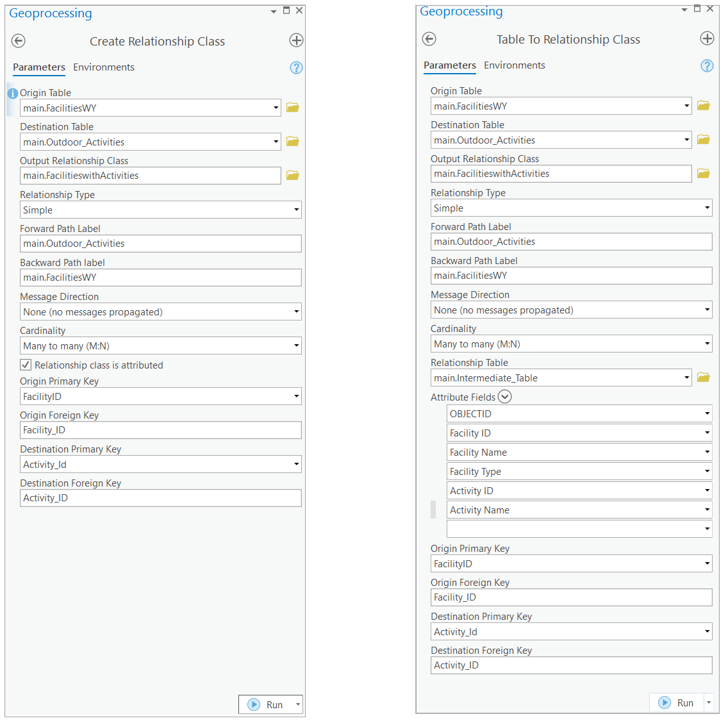728x723 pixels.
Task: Go back from Table To Relationship Class tool
Action: 429,38
